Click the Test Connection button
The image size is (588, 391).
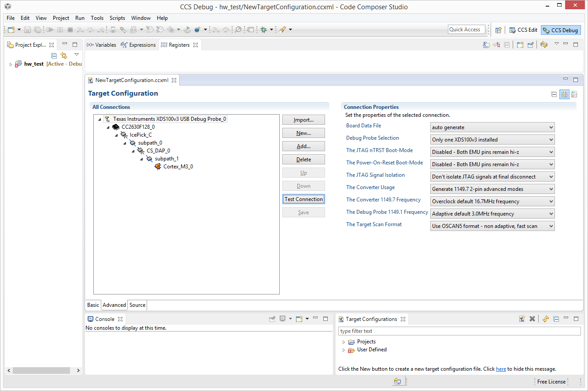click(303, 199)
